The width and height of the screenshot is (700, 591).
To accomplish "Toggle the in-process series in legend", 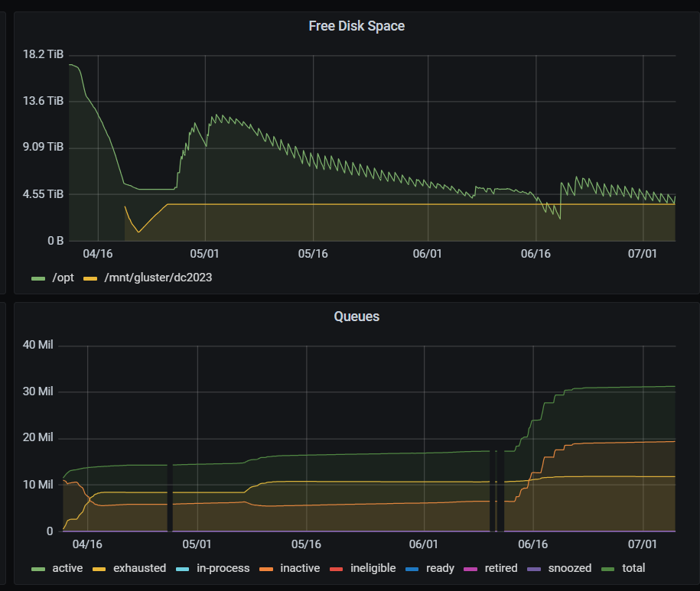I will tap(223, 568).
